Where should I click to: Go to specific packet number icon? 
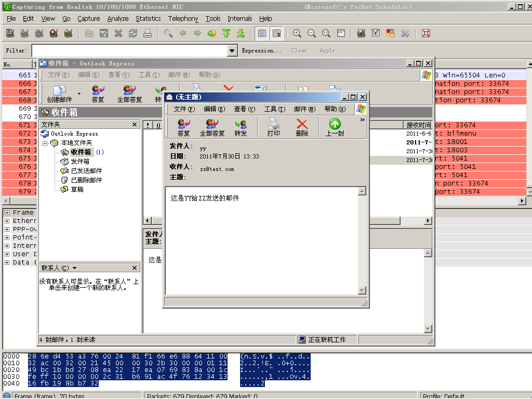point(212,33)
